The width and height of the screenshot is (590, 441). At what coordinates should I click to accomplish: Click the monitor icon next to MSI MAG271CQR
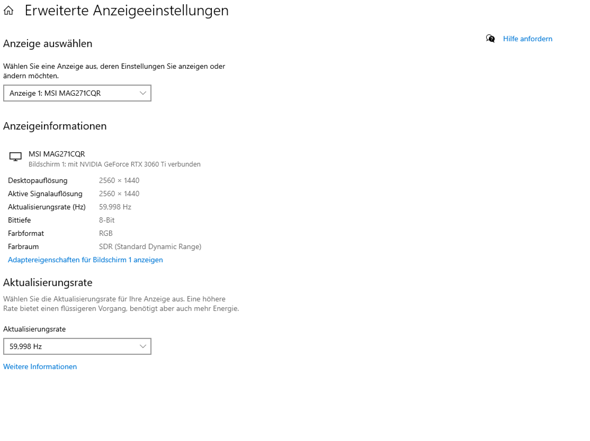pyautogui.click(x=15, y=157)
